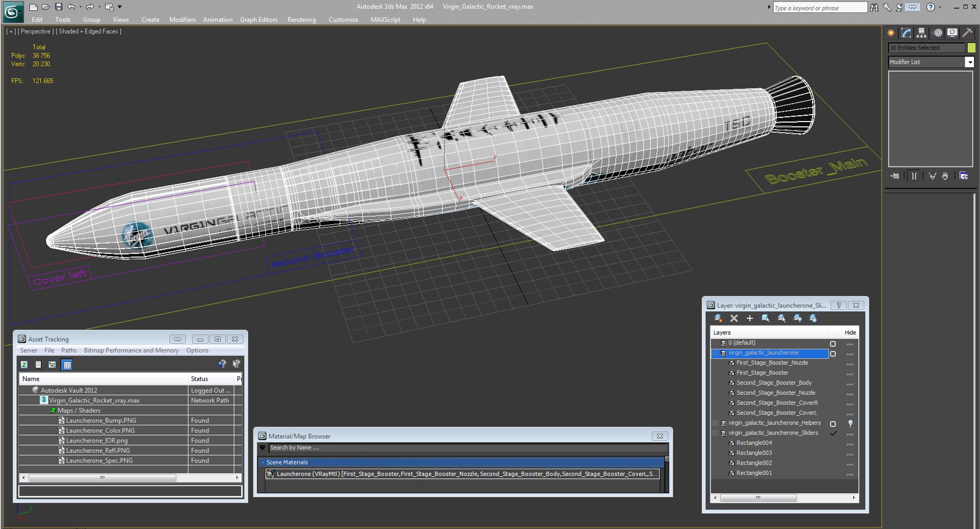Click the Save File floppy icon

click(x=59, y=7)
